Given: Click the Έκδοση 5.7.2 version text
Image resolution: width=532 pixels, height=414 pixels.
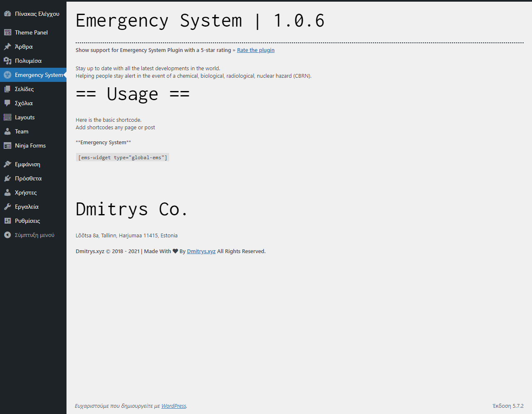Looking at the screenshot, I should pos(508,406).
